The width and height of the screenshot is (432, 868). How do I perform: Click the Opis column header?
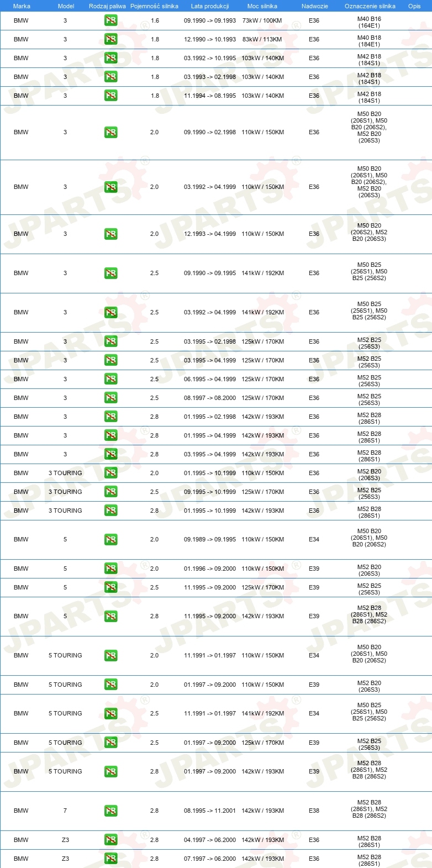click(x=414, y=6)
